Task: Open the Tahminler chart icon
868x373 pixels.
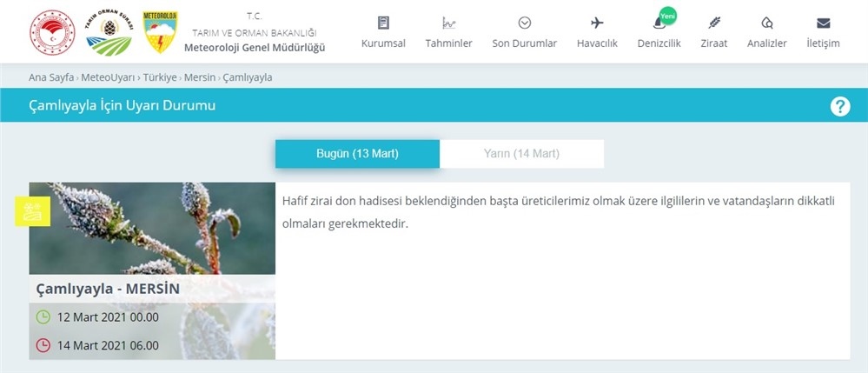Action: tap(448, 23)
